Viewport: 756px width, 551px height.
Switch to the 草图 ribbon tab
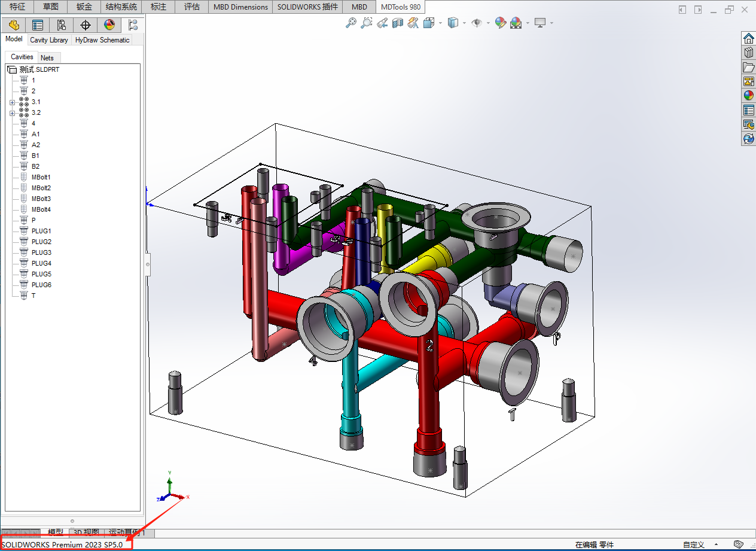click(51, 7)
